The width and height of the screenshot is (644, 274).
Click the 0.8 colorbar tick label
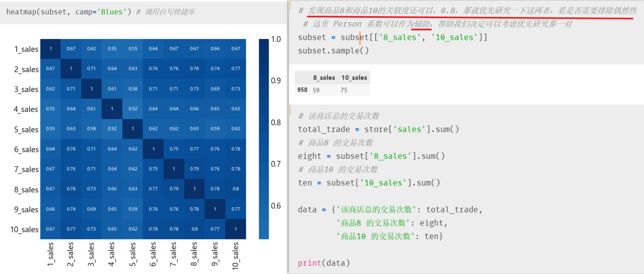(276, 122)
